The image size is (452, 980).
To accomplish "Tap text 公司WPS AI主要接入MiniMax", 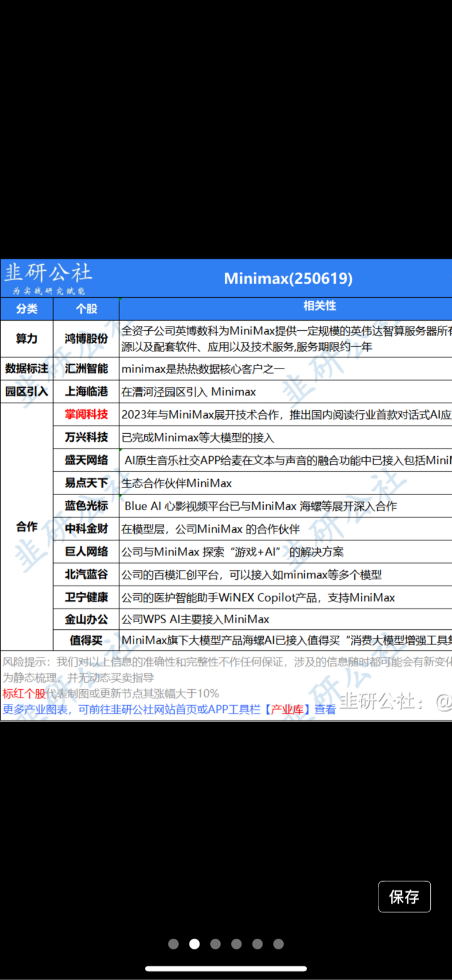I will coord(195,620).
